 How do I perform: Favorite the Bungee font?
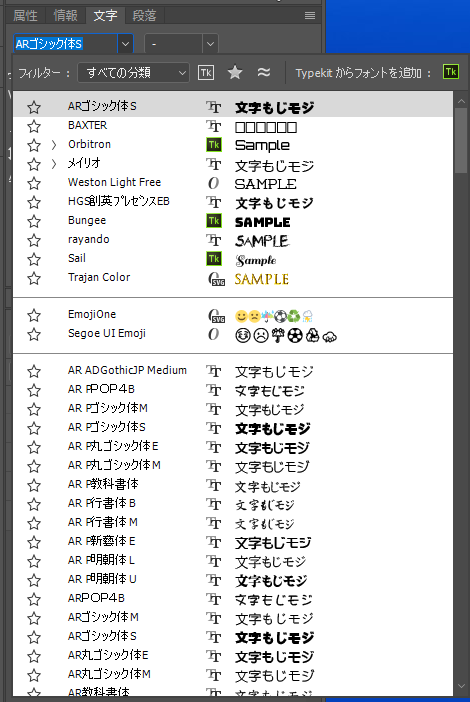(x=34, y=221)
